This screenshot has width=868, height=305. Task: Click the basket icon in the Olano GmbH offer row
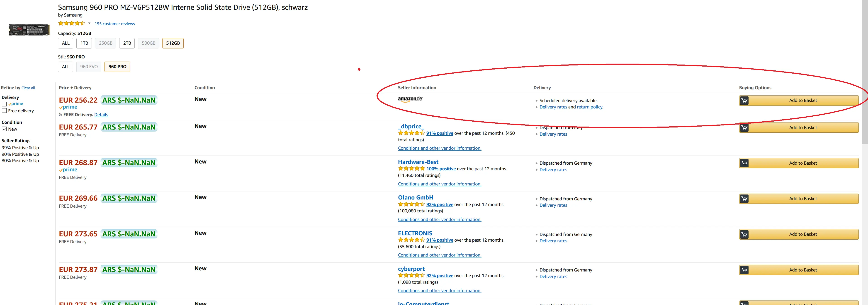click(x=744, y=199)
